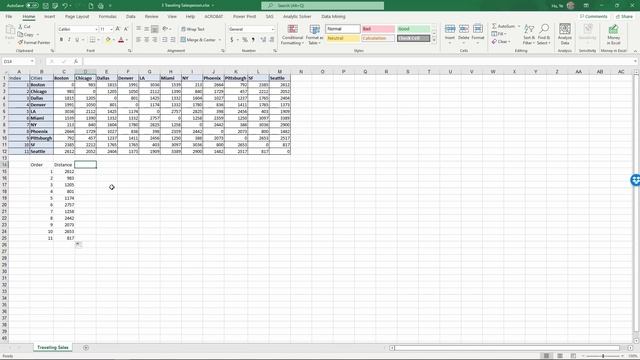Image resolution: width=640 pixels, height=360 pixels.
Task: Click the Name Box showing D14
Action: pyautogui.click(x=18, y=62)
